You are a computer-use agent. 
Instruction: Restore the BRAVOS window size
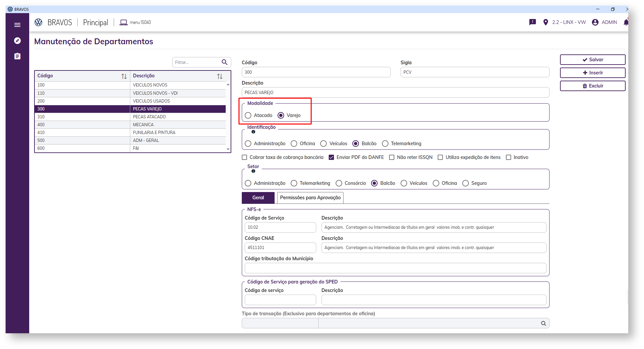click(x=613, y=9)
